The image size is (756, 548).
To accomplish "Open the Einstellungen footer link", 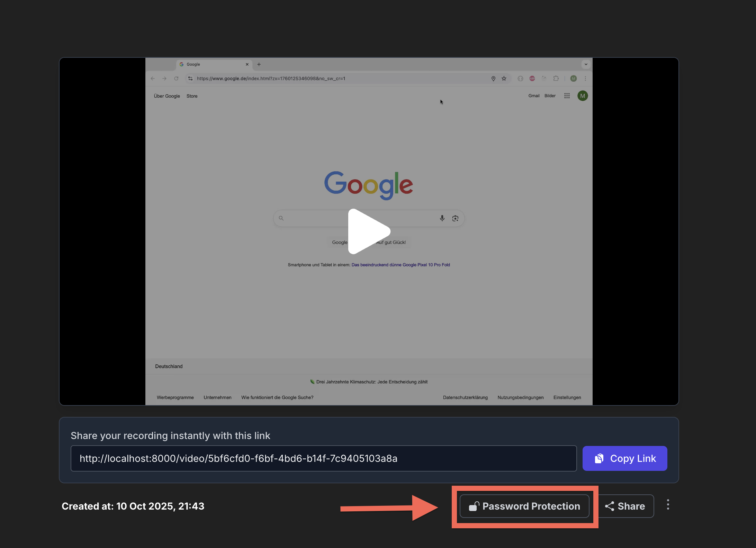I will pyautogui.click(x=567, y=398).
